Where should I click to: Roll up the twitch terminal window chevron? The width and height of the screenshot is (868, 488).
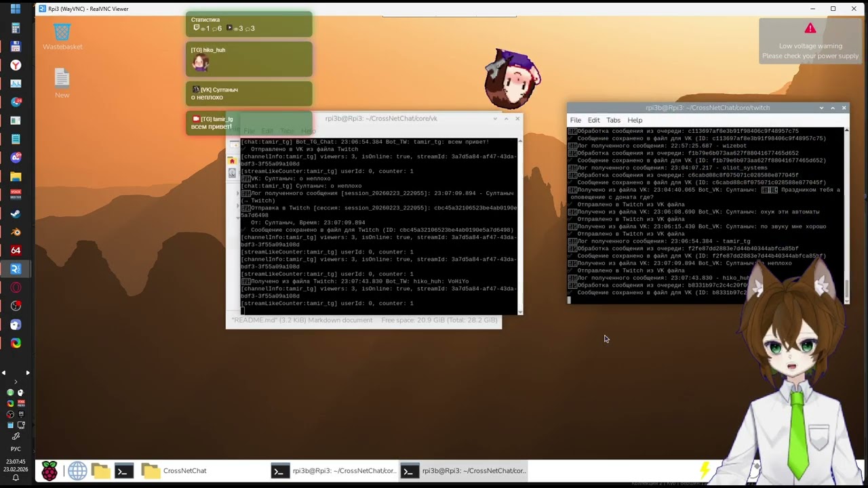[821, 108]
